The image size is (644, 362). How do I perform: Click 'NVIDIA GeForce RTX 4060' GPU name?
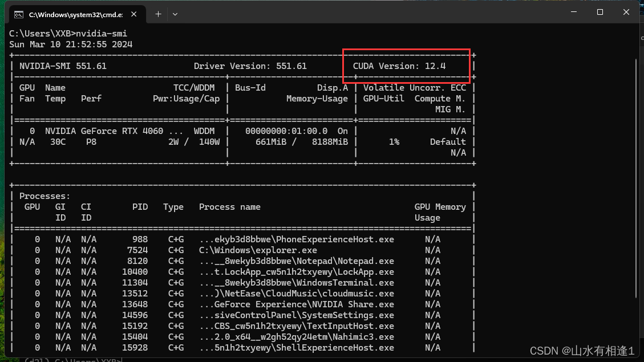click(x=104, y=131)
